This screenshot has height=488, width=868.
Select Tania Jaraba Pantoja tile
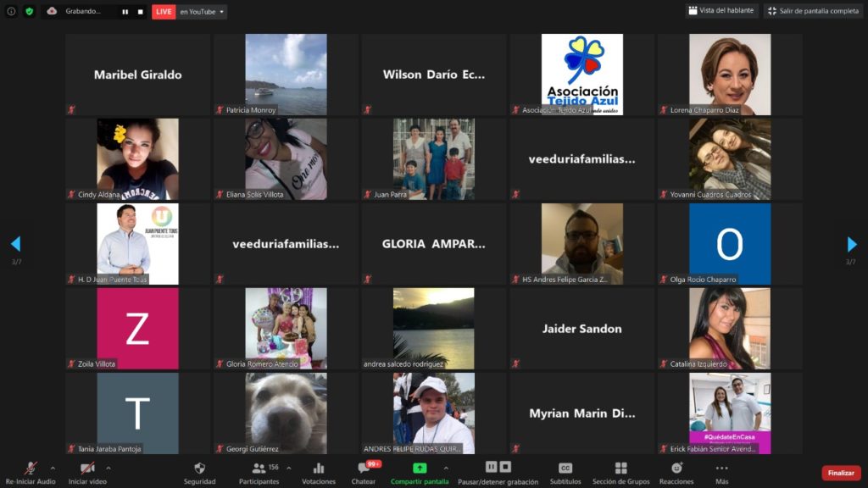pos(138,413)
